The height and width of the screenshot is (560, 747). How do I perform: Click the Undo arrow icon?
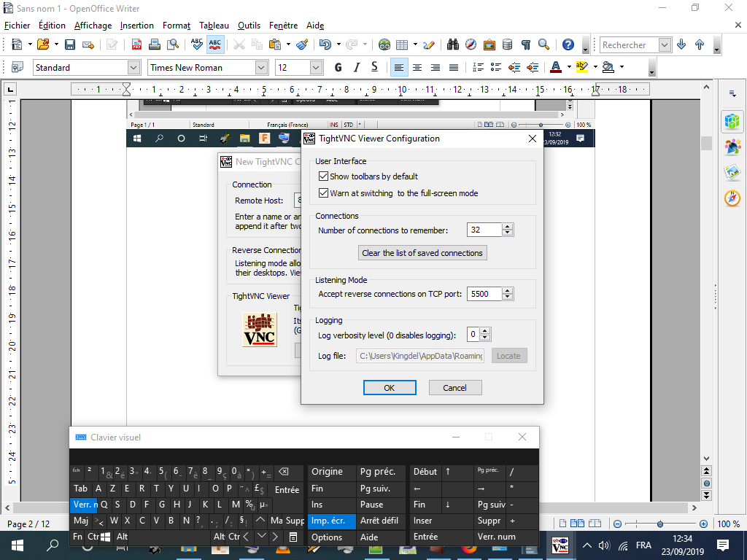tap(325, 44)
